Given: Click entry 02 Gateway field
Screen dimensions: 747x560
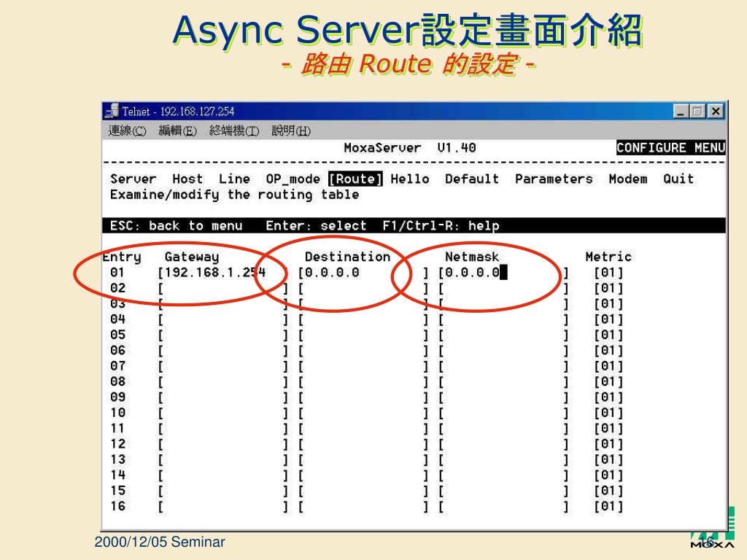Looking at the screenshot, I should tap(223, 288).
